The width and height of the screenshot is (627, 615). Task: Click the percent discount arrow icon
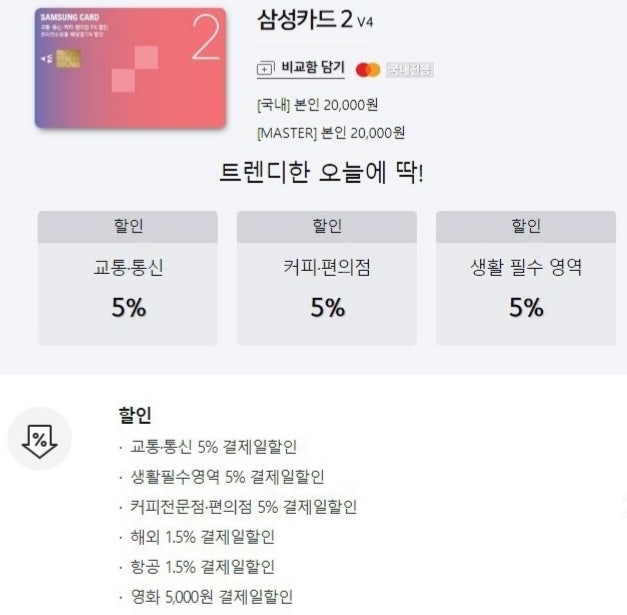click(40, 441)
